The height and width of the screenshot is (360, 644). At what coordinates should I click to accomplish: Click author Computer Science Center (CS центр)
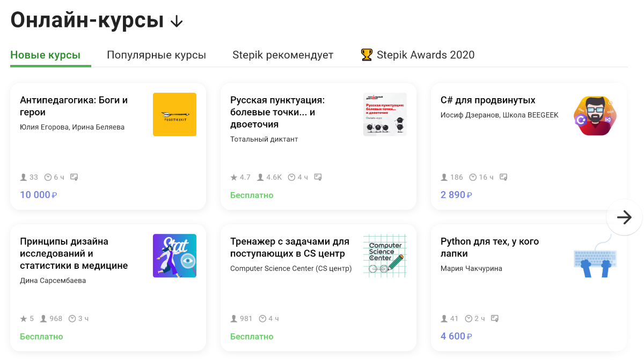(291, 268)
